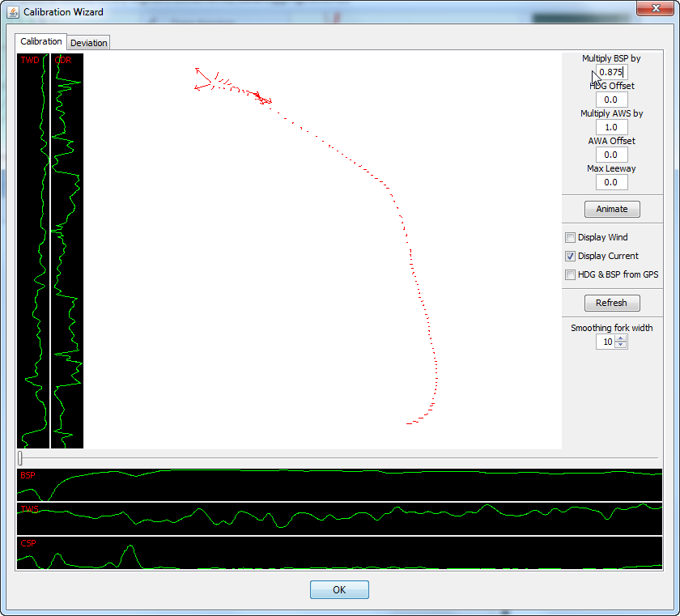Edit the AWA Offset value

coord(611,155)
